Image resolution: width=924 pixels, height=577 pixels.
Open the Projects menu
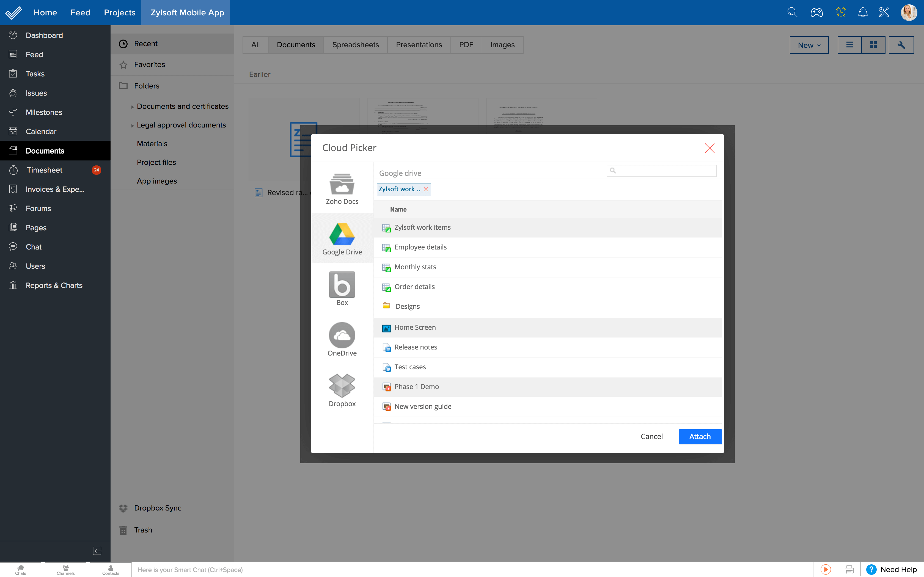click(x=120, y=12)
